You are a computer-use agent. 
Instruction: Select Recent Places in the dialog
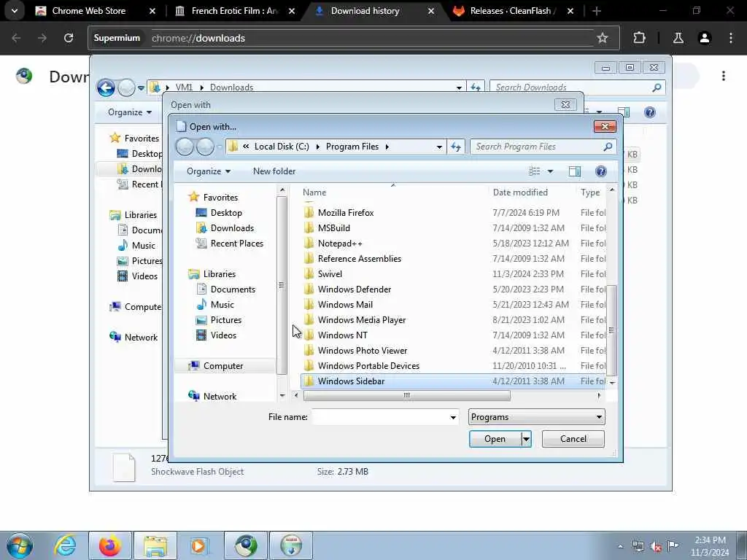tap(237, 244)
